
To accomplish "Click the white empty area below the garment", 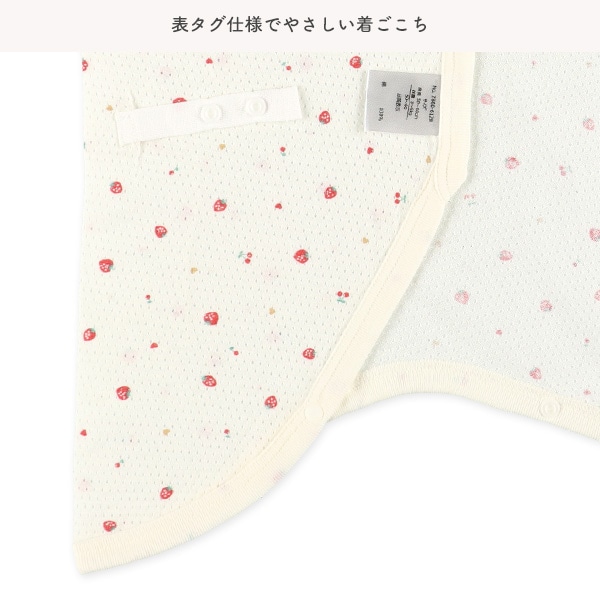I will 421,528.
